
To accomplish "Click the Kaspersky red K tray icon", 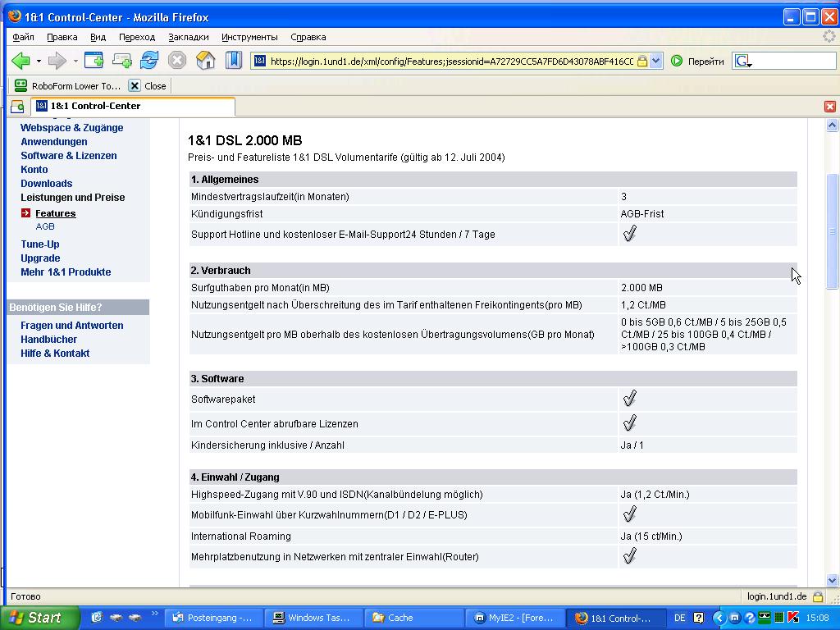I will (x=794, y=618).
